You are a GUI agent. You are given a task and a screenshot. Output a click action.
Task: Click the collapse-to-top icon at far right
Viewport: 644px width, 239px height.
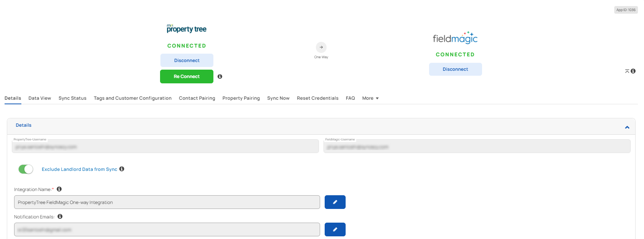coord(627,71)
